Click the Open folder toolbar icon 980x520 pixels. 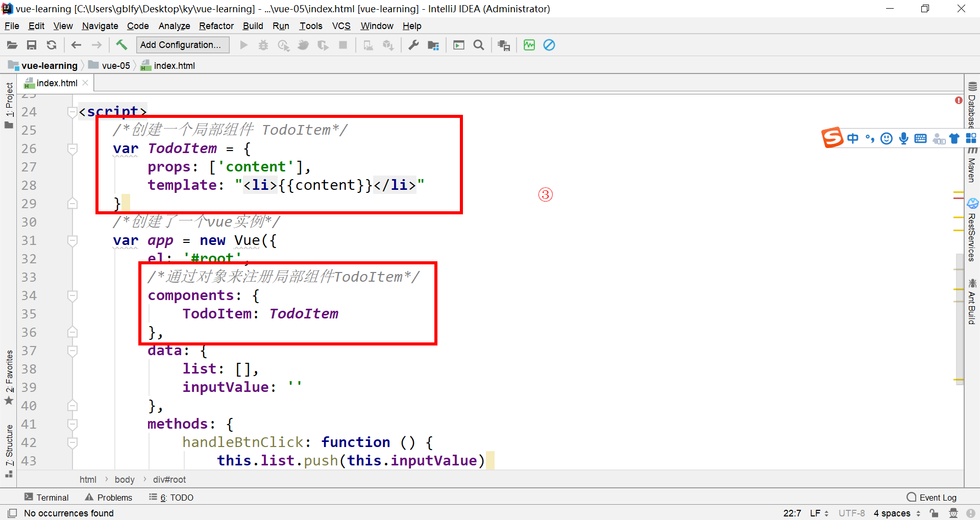pos(12,45)
